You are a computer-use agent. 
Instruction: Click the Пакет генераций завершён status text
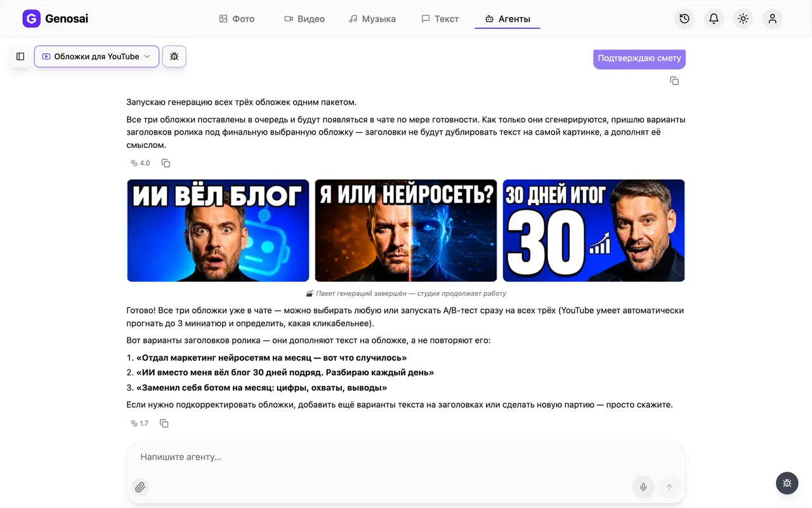point(406,293)
